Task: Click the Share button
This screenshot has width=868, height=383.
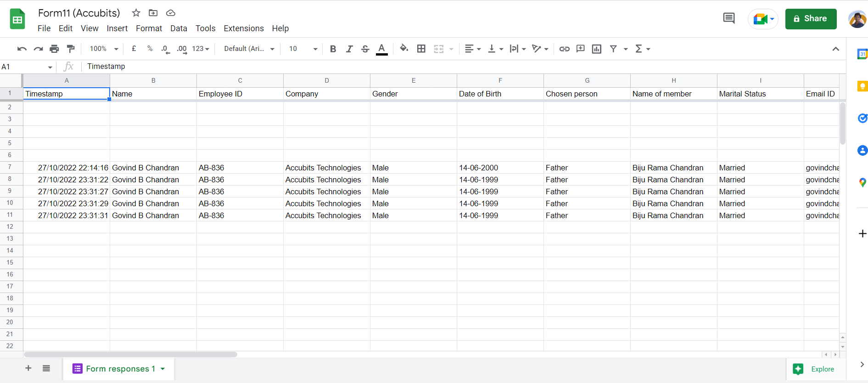Action: coord(811,19)
